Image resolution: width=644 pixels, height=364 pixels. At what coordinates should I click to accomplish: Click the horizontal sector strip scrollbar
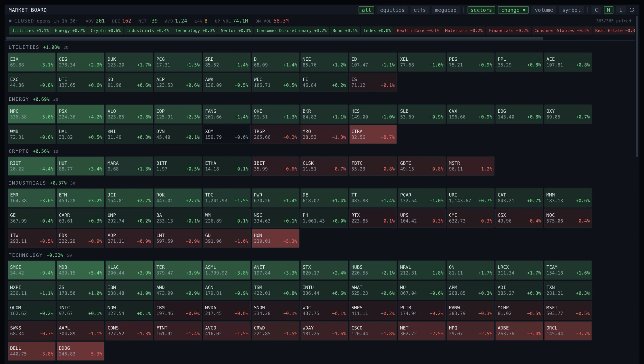click(274, 38)
